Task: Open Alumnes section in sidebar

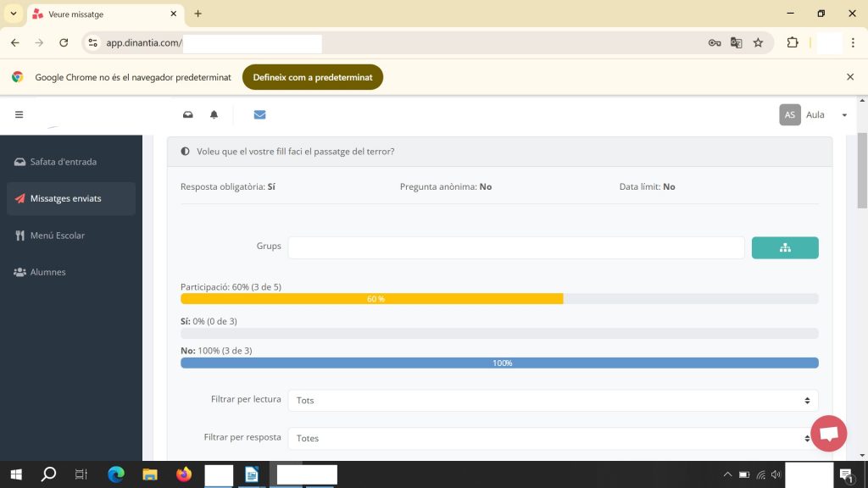Action: (x=48, y=272)
